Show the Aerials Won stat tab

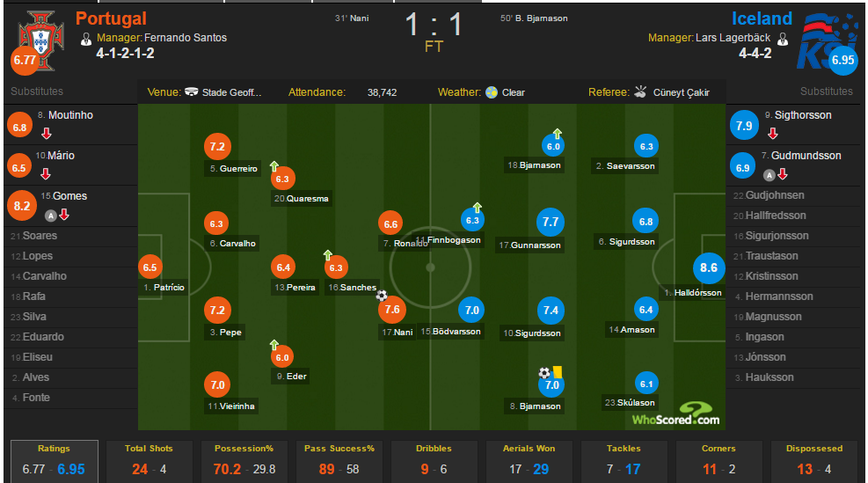[x=529, y=460]
